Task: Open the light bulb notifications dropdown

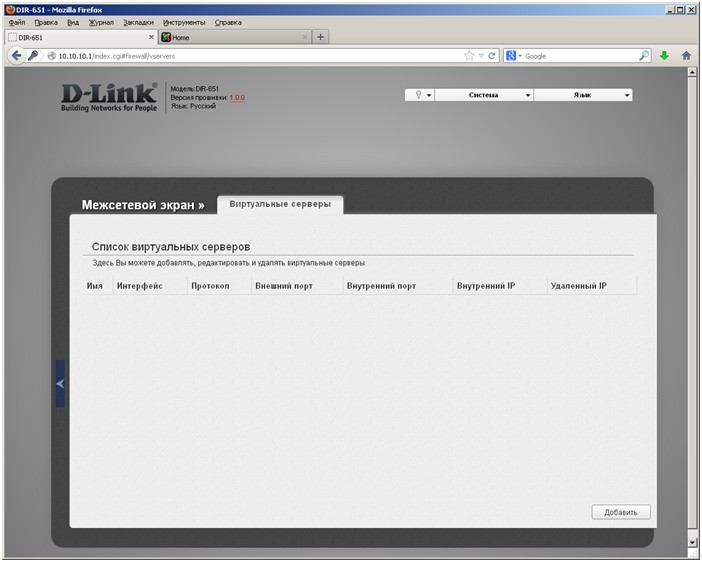Action: (x=419, y=95)
